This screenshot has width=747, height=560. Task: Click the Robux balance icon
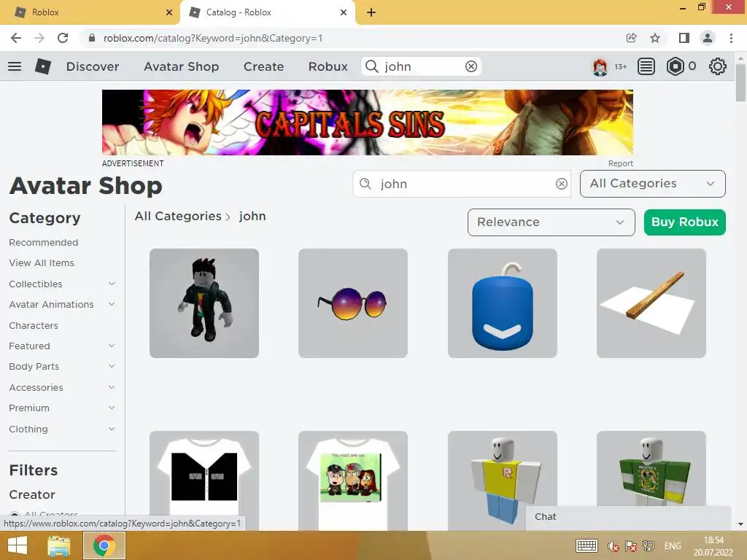pyautogui.click(x=675, y=66)
